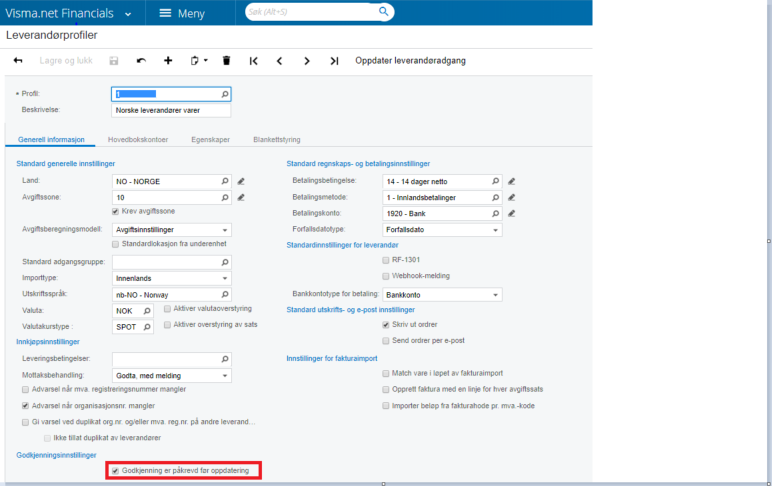Screen dimensions: 772x486
Task: Open lookup for Leveringsbetingelser field
Action: point(225,359)
